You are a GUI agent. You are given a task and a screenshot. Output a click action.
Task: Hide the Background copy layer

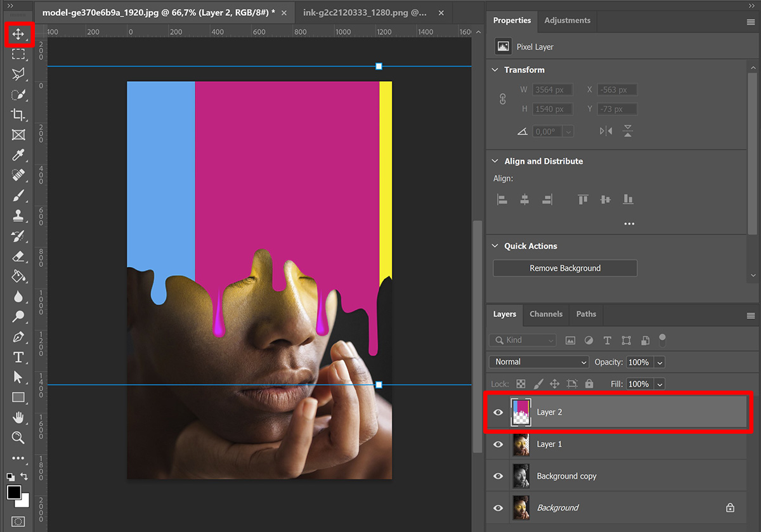[x=498, y=476]
